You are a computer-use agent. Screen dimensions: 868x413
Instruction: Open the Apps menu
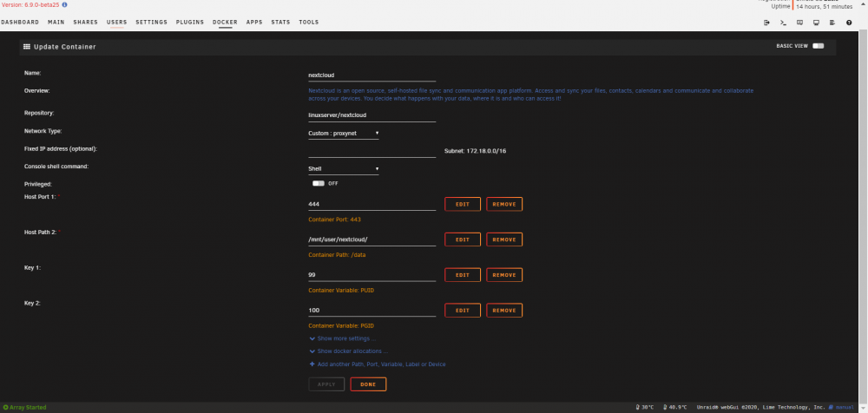(x=254, y=23)
